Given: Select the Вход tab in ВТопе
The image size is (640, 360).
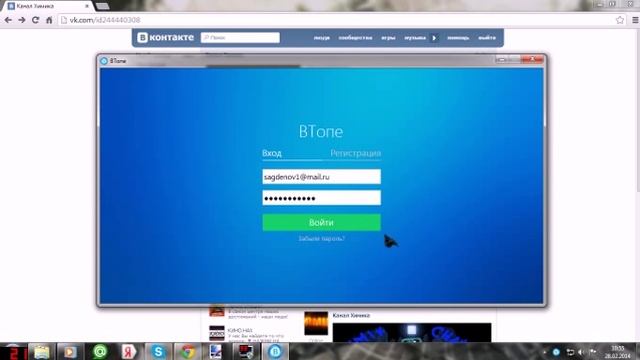Looking at the screenshot, I should 272,153.
